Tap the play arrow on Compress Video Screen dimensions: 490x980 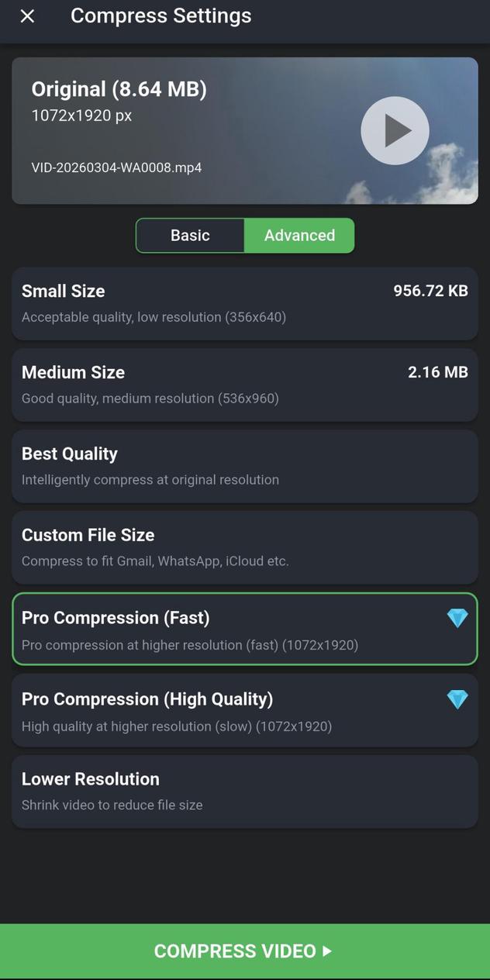[327, 951]
